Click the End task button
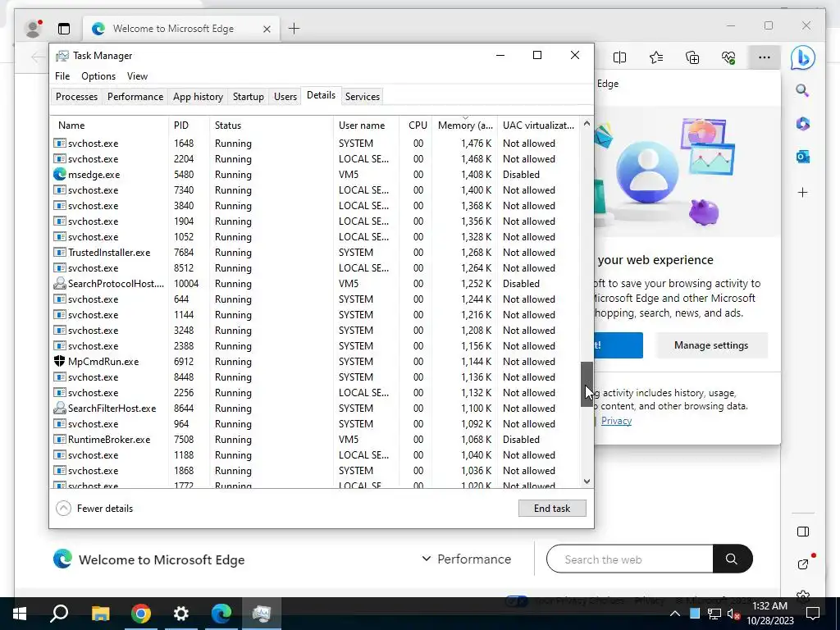 552,509
